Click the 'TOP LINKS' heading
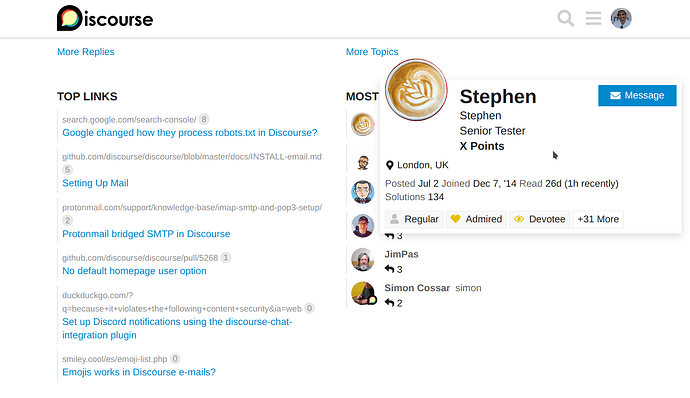Image resolution: width=690 pixels, height=398 pixels. pos(87,96)
